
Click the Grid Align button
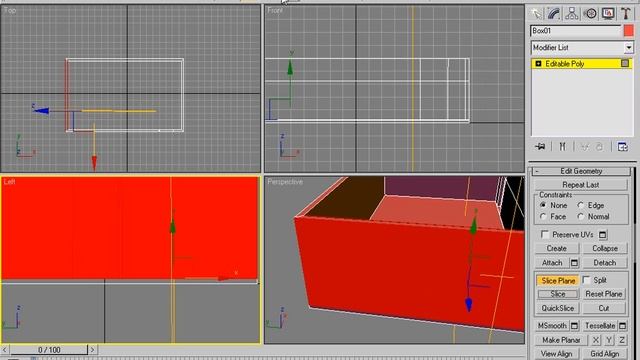(604, 354)
